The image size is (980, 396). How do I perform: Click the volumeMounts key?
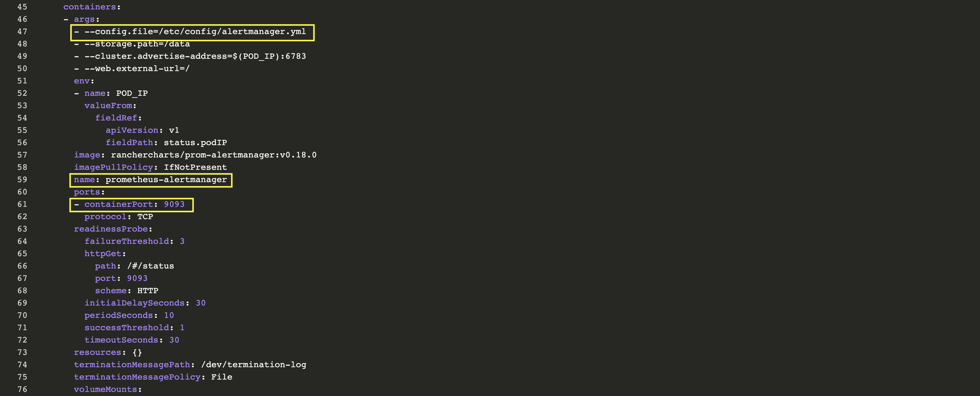[x=105, y=390]
